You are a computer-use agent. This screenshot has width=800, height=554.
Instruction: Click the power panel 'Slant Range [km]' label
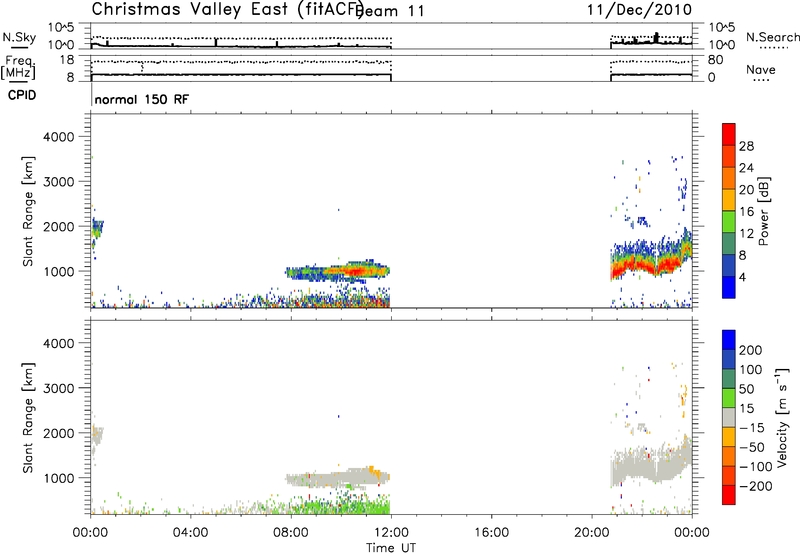click(x=28, y=211)
